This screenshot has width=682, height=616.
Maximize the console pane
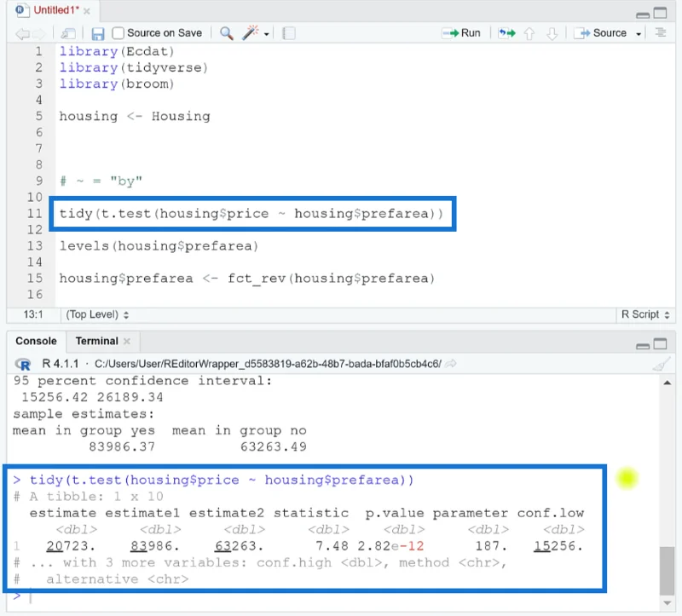pos(660,344)
